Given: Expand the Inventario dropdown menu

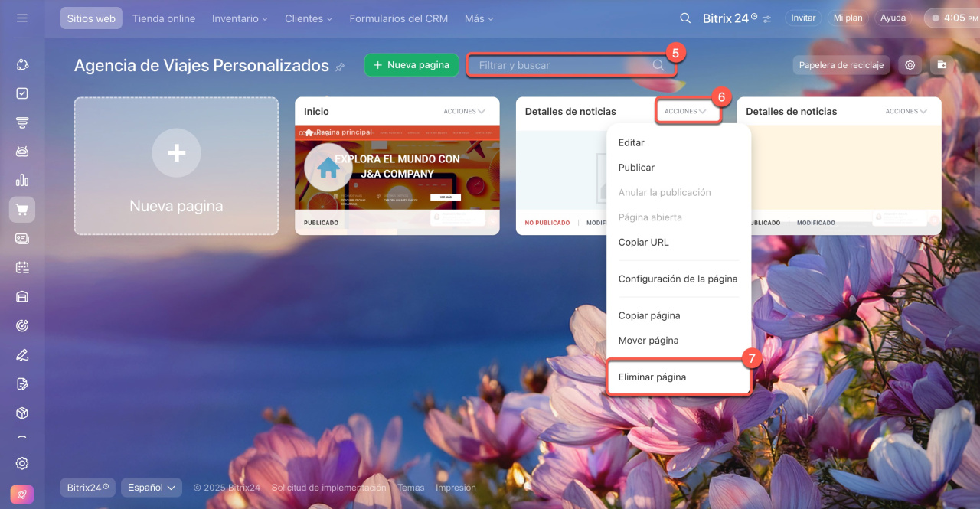Looking at the screenshot, I should [x=240, y=18].
